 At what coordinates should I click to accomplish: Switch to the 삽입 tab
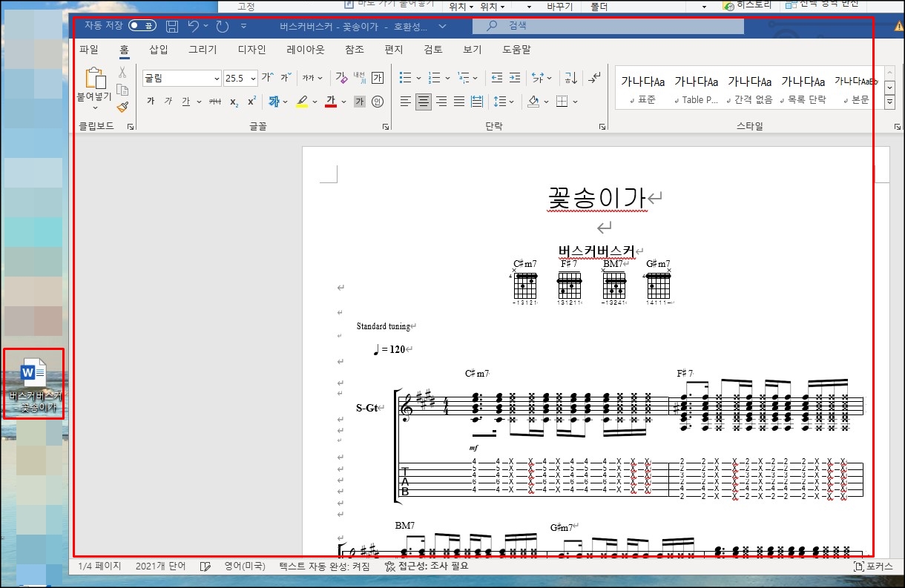point(159,50)
